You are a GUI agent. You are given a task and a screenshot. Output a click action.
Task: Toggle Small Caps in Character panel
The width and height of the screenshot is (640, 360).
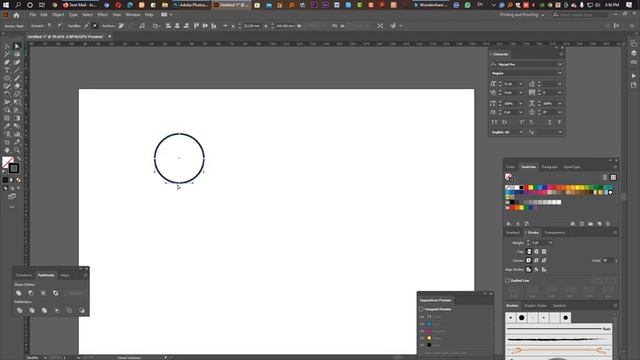pos(504,122)
